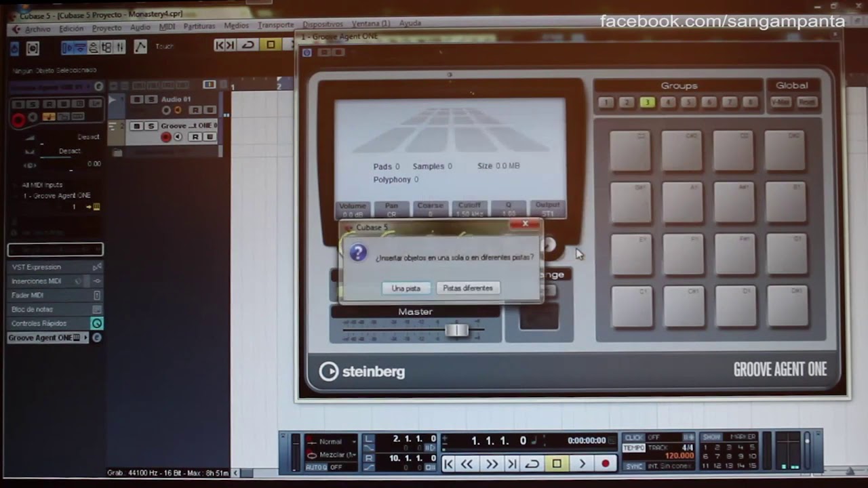
Task: Enable read automation on Groove Agent track
Action: (195, 137)
